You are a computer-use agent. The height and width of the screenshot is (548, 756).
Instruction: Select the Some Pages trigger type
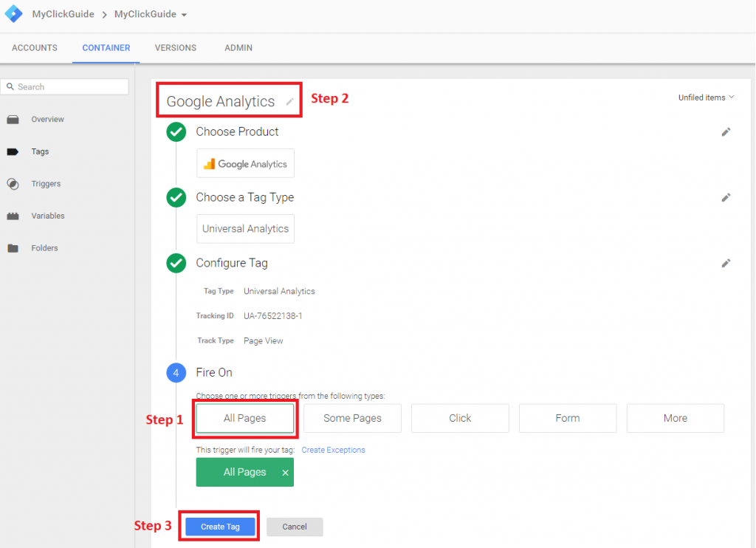click(352, 418)
